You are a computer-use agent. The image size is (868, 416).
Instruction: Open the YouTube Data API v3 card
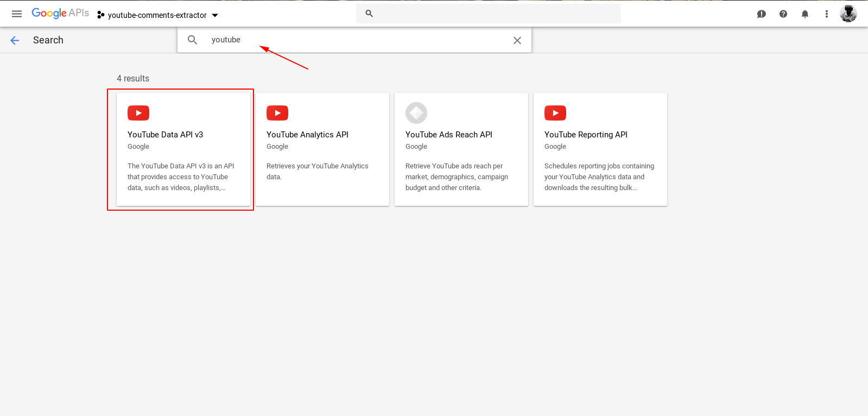coord(183,149)
